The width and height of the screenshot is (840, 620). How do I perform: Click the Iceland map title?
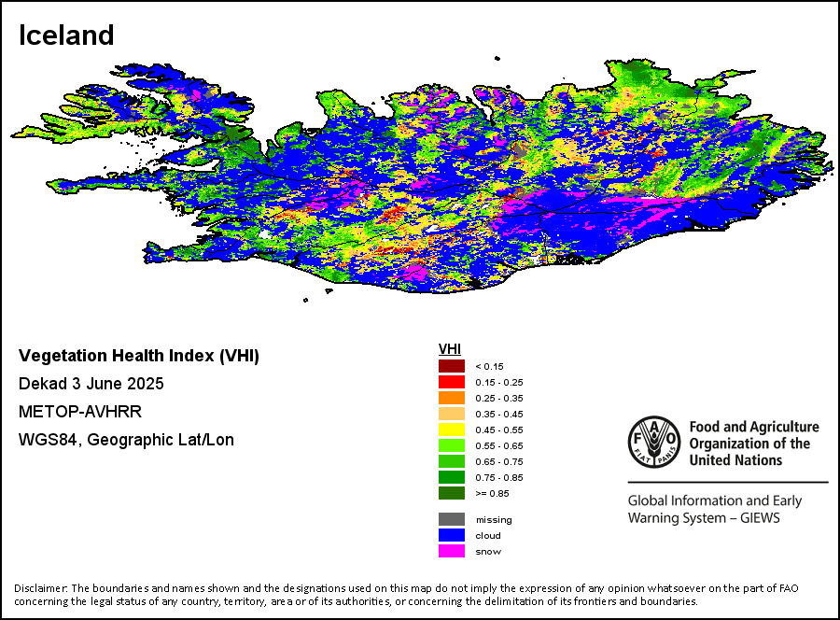point(66,35)
